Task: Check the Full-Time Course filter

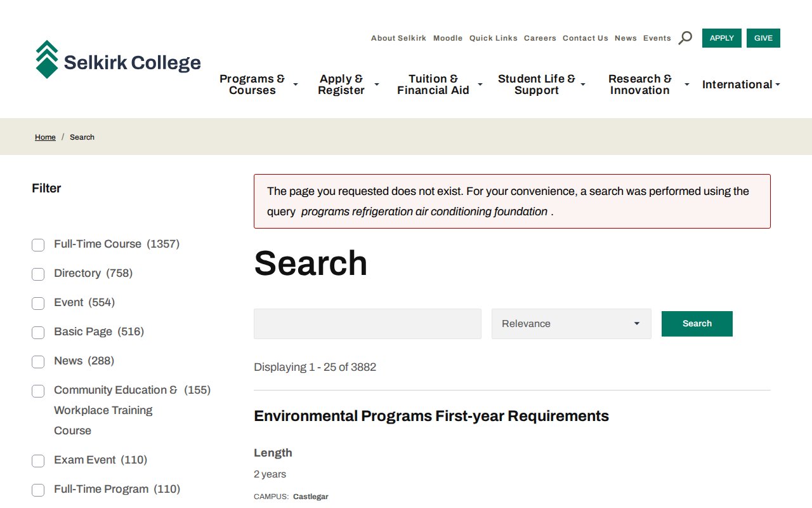Action: pos(38,245)
